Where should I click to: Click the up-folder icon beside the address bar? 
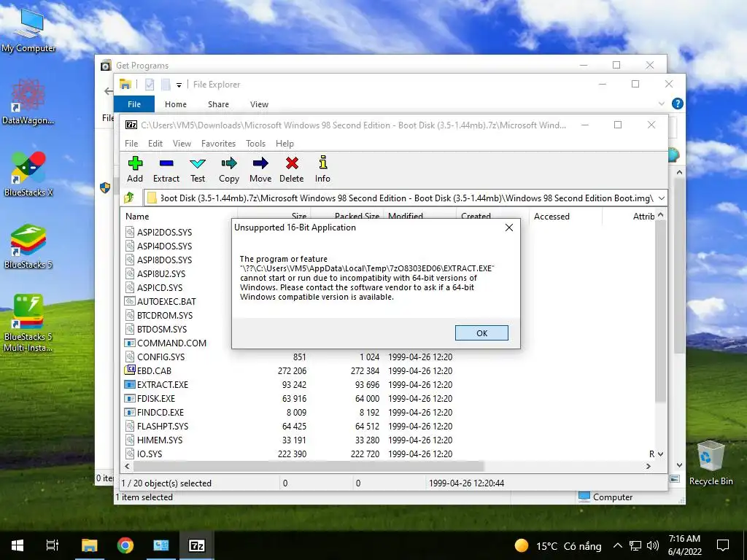129,198
